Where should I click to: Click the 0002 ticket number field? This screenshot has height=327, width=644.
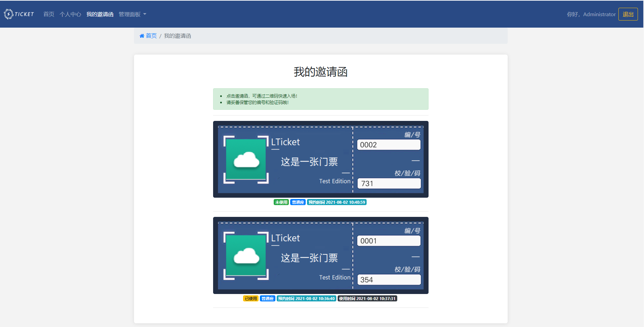pos(388,145)
